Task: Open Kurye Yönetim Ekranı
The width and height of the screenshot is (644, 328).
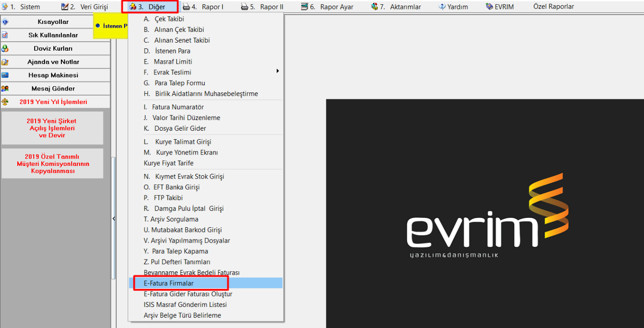Action: coord(206,152)
